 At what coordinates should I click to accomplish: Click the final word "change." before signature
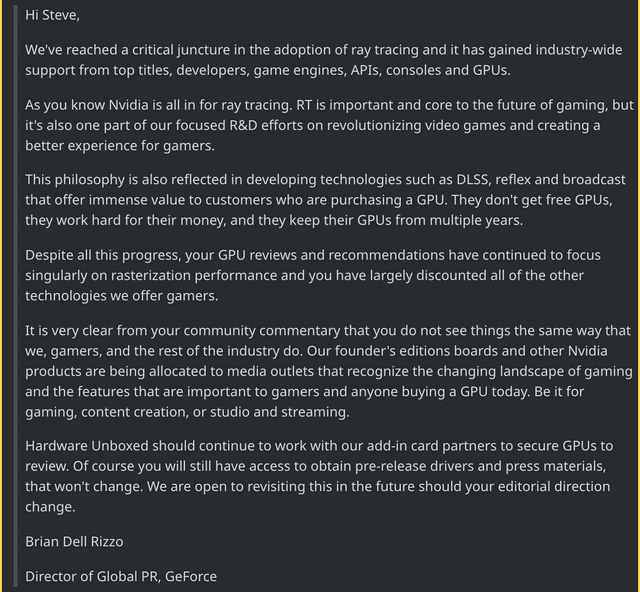[x=50, y=507]
